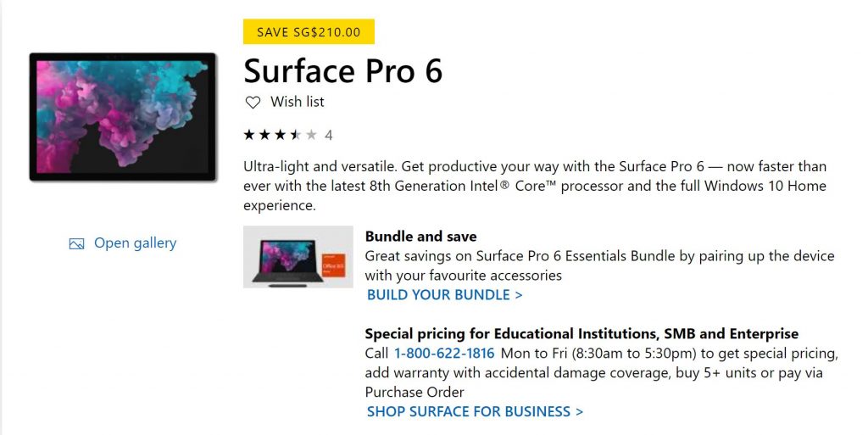Click the third filled rating star
The height and width of the screenshot is (435, 868).
coord(280,134)
